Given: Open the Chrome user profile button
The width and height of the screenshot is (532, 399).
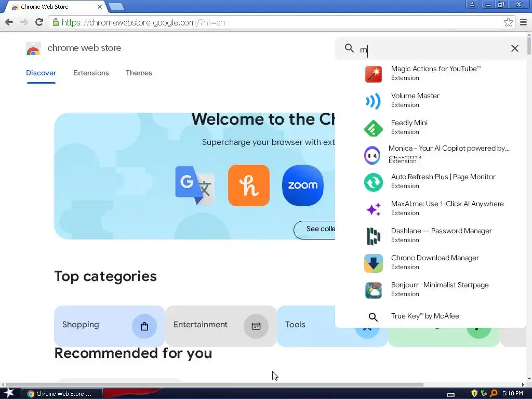Looking at the screenshot, I should click(472, 4).
